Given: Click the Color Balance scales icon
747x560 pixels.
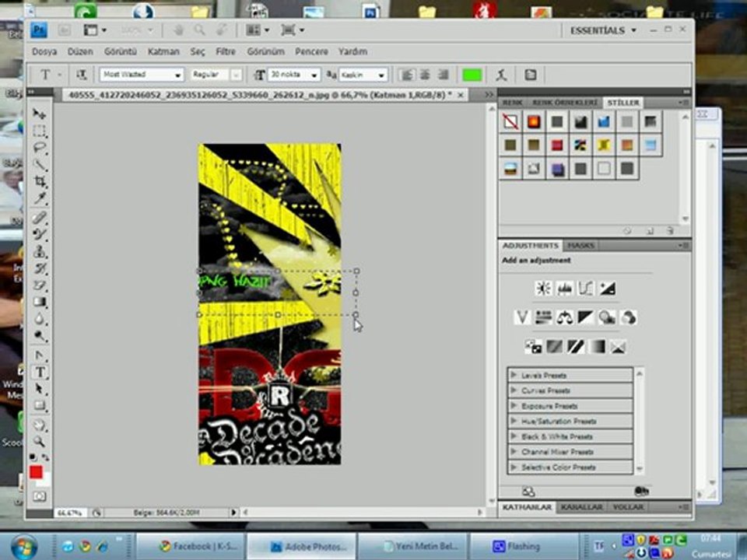Looking at the screenshot, I should 565,317.
